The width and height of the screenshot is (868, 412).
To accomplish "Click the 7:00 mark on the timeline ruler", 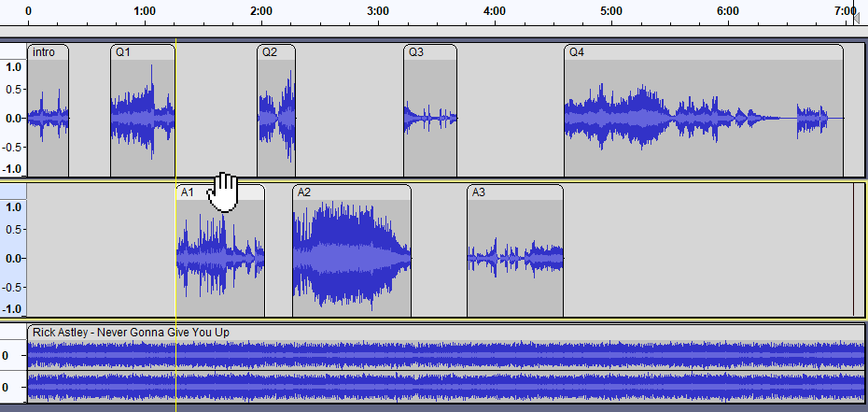I will (846, 10).
